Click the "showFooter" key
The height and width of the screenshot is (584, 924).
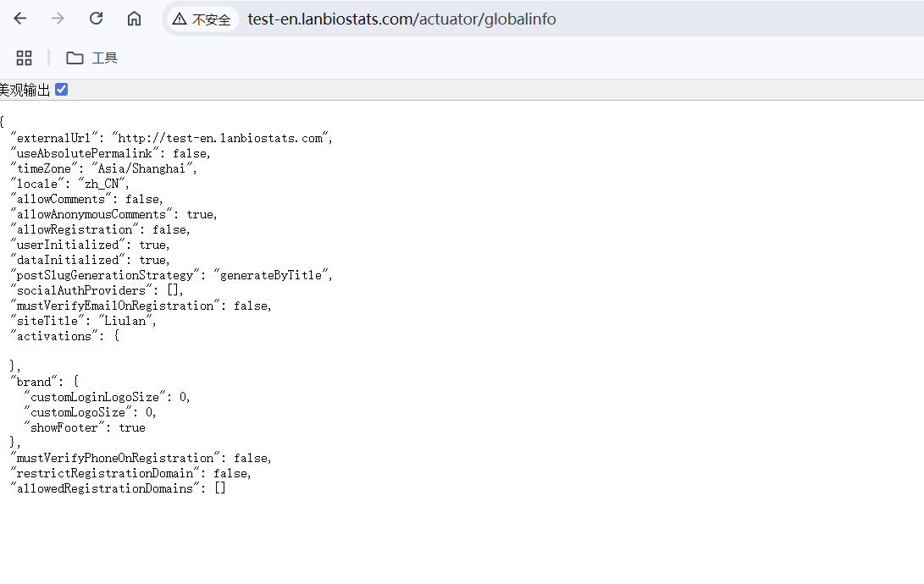(x=64, y=427)
